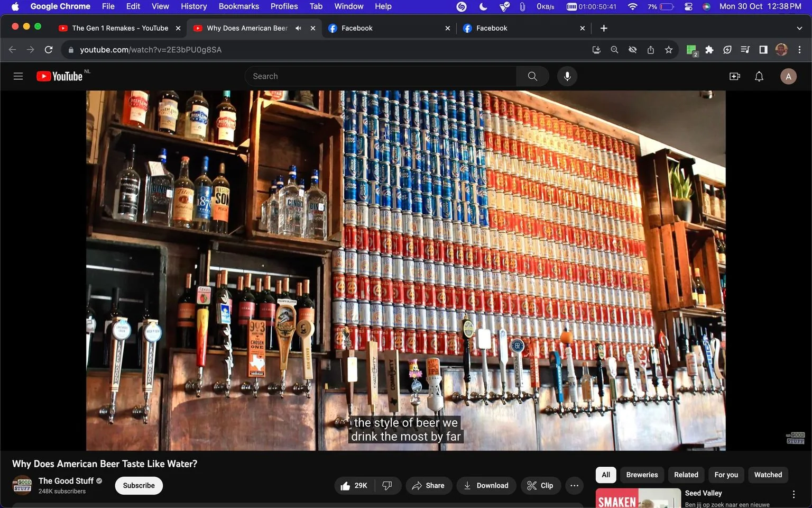Expand the Chrome tab search chevron
Viewport: 812px width, 508px height.
coord(799,28)
